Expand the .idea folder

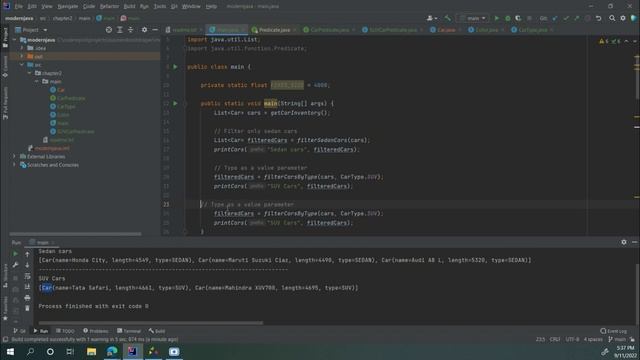coord(22,48)
